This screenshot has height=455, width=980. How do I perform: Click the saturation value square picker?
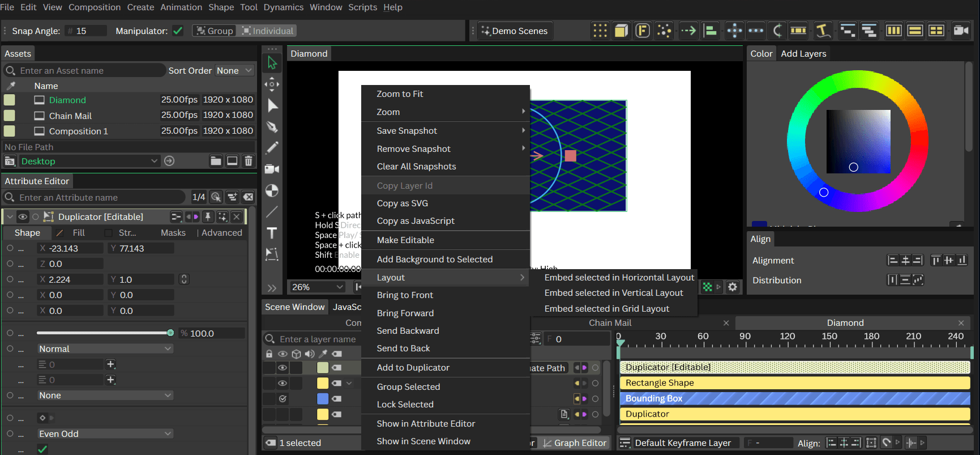tap(858, 142)
